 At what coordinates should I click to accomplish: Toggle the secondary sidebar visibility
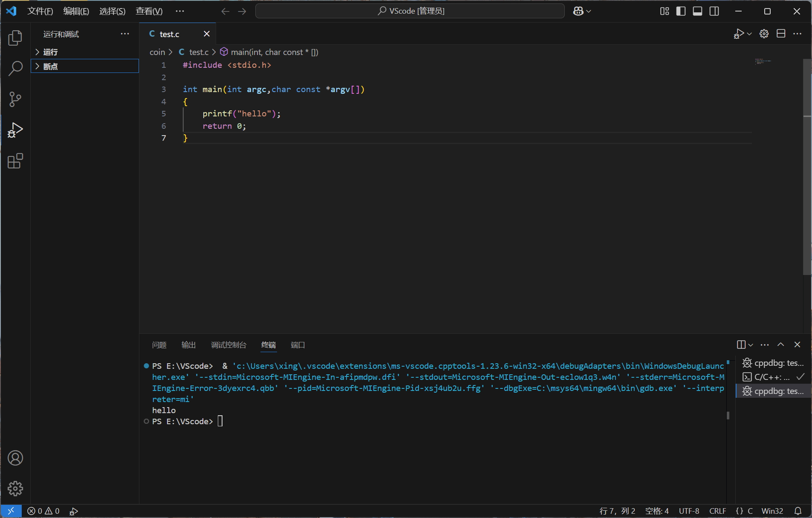coord(715,11)
